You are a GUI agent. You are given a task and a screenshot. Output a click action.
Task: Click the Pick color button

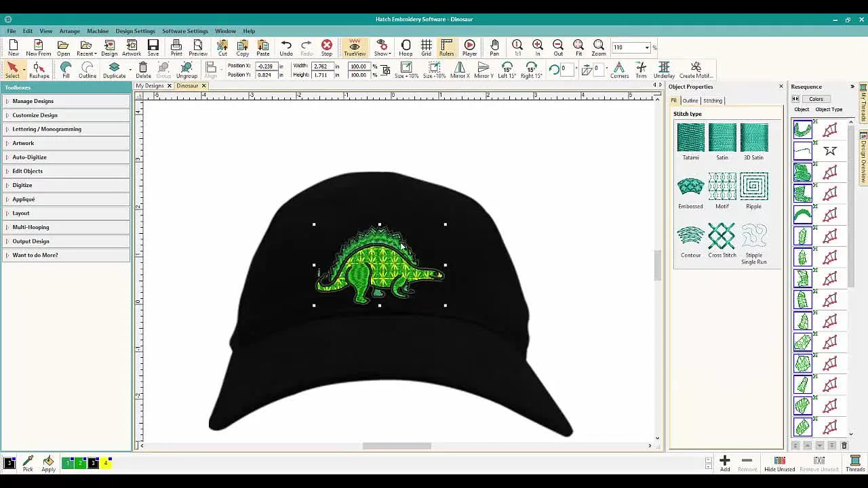(28, 464)
